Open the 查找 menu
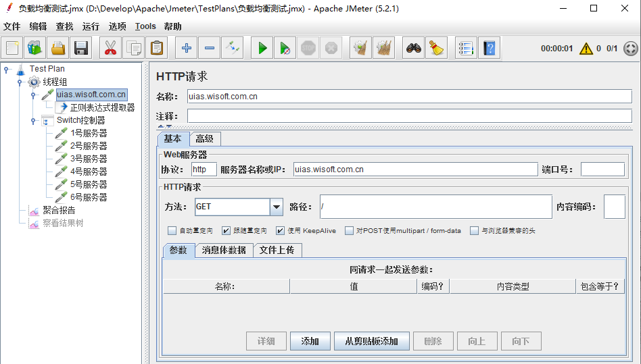 [65, 26]
